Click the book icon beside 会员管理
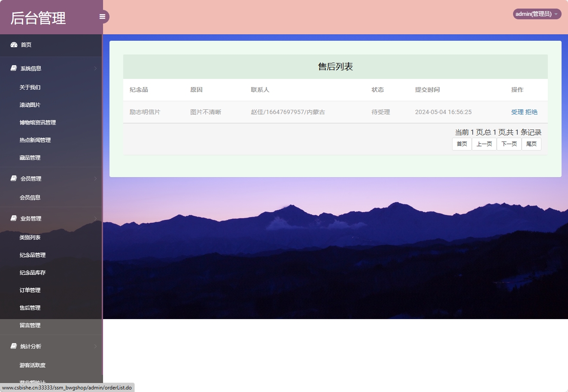Screen dimensions: 568x392 [14, 178]
